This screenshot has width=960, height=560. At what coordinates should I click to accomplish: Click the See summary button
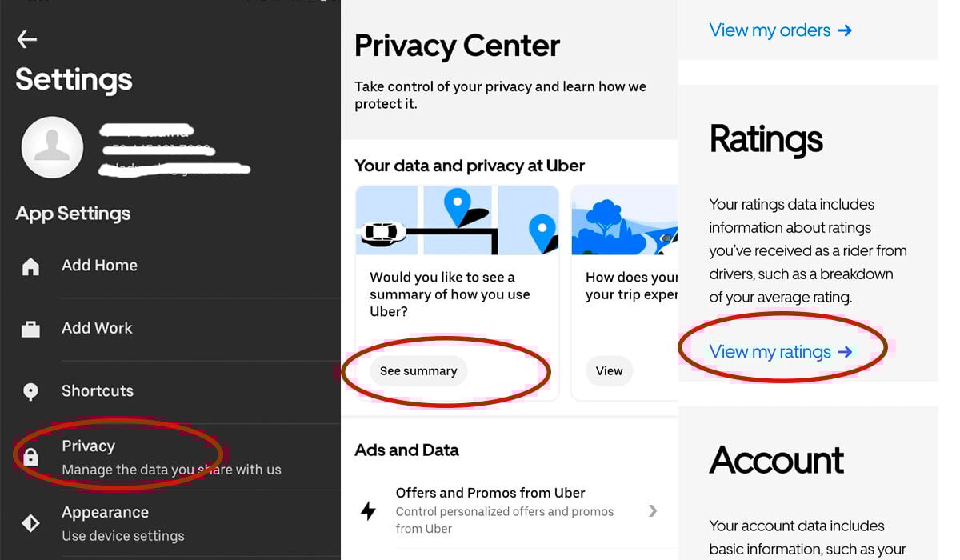pyautogui.click(x=418, y=370)
